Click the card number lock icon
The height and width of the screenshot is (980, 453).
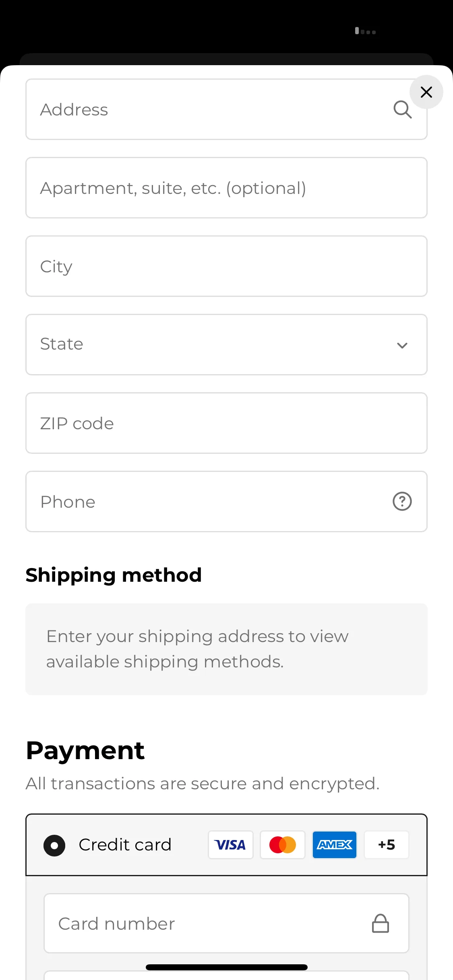tap(380, 923)
